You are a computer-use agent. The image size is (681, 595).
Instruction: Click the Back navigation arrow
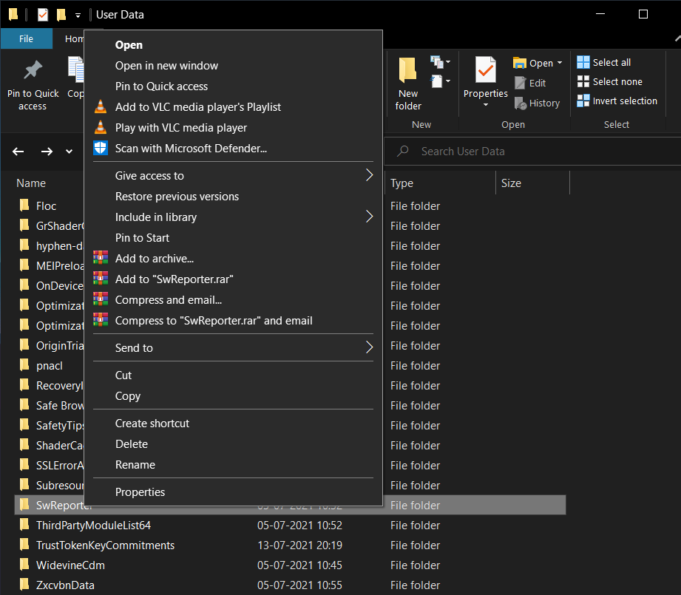(18, 152)
